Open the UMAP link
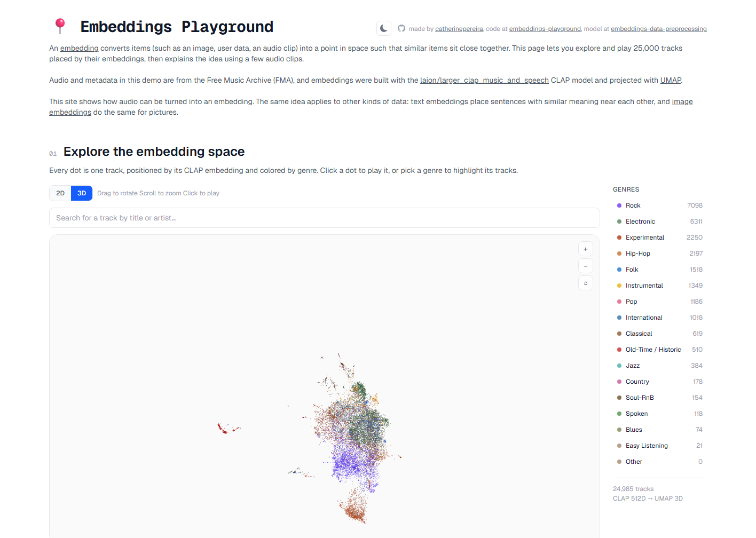This screenshot has width=756, height=538. point(671,80)
